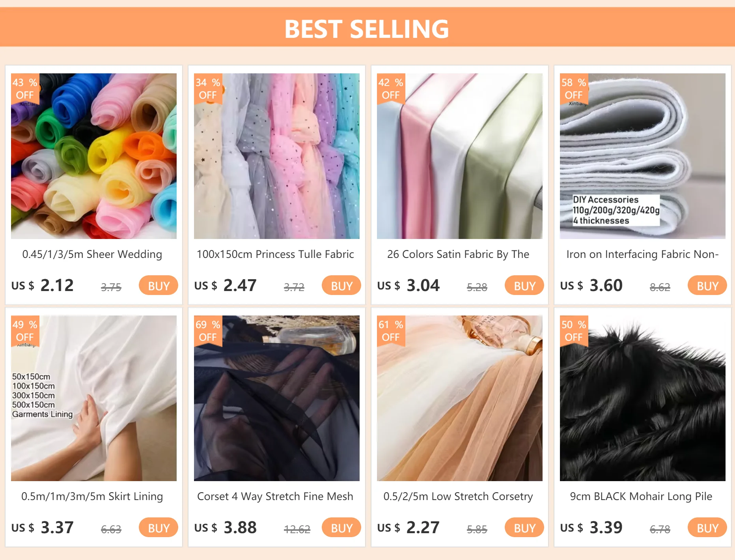Buy the 3.39 Mohair Long Pile
Viewport: 735px width, 560px height.
pyautogui.click(x=707, y=528)
